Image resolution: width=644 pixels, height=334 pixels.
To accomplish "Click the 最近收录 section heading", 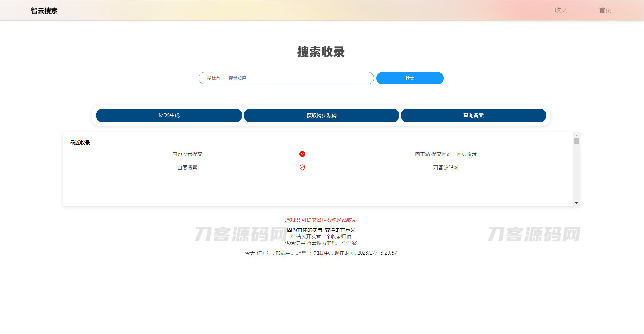I will tap(80, 142).
